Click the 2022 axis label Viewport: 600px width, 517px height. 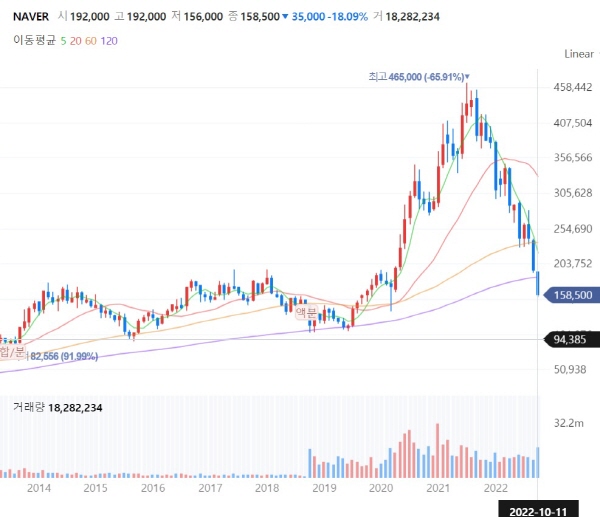pyautogui.click(x=496, y=488)
